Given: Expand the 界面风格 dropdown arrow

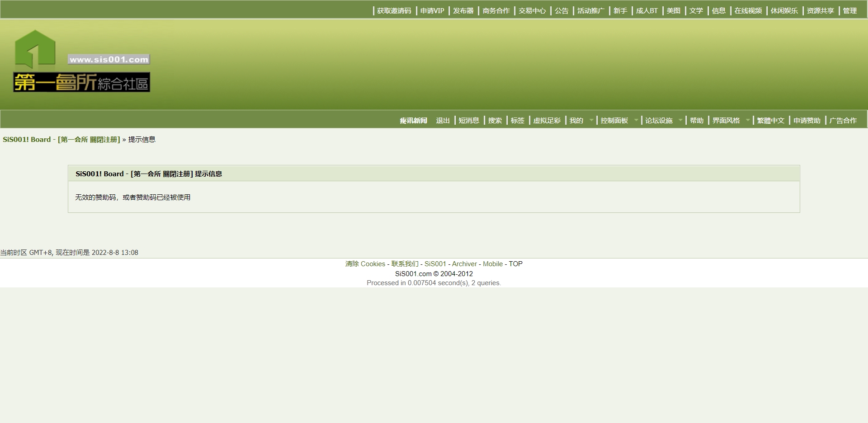Looking at the screenshot, I should (748, 120).
